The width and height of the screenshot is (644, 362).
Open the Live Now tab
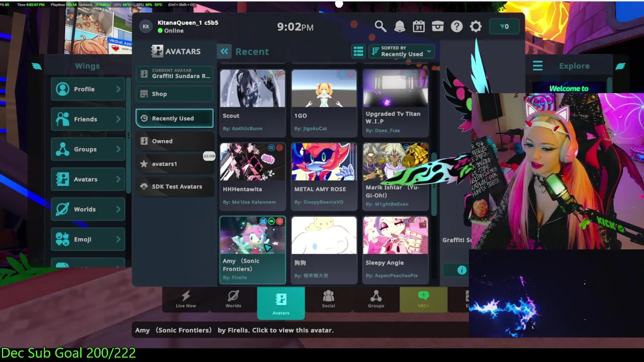tap(186, 300)
